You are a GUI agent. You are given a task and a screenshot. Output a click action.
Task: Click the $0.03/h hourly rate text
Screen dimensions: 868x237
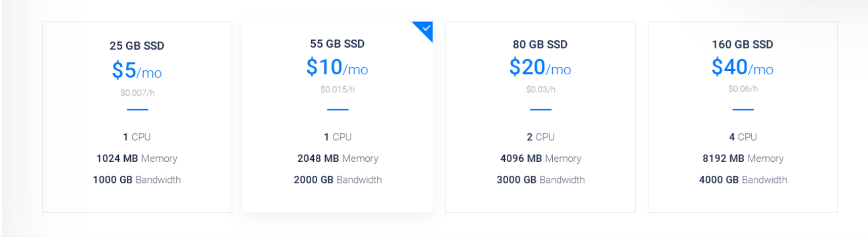point(541,89)
